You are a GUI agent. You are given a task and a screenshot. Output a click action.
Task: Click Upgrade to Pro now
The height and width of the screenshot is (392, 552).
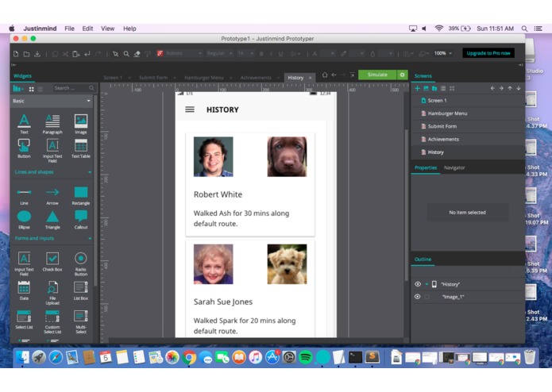pos(488,53)
